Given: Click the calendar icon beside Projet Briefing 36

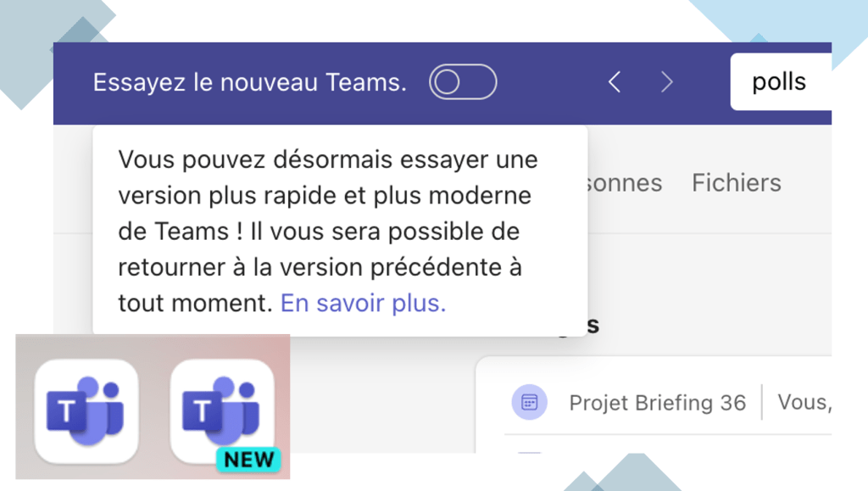Looking at the screenshot, I should click(529, 402).
